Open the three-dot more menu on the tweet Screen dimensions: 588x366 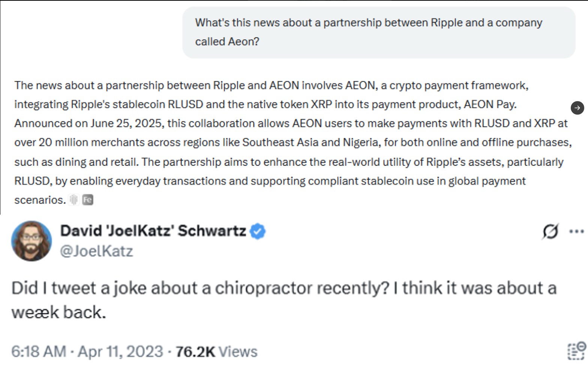tap(576, 232)
